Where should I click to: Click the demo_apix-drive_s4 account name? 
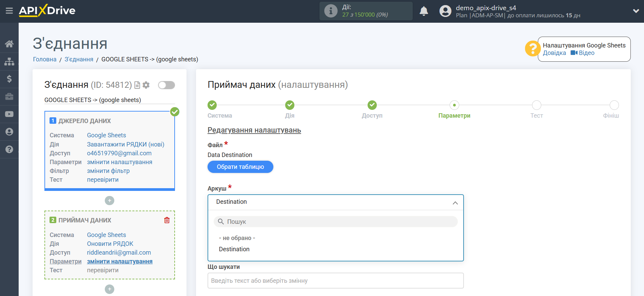tap(486, 8)
